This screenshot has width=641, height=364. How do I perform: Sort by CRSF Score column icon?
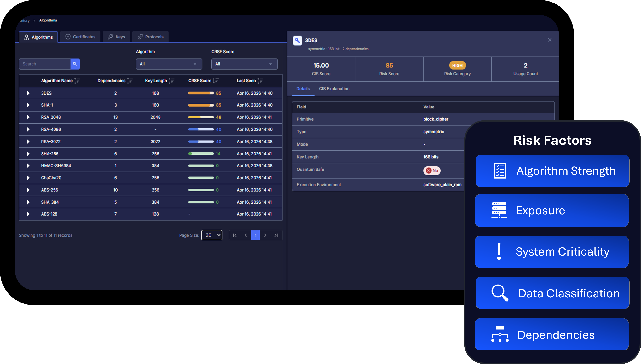(216, 80)
